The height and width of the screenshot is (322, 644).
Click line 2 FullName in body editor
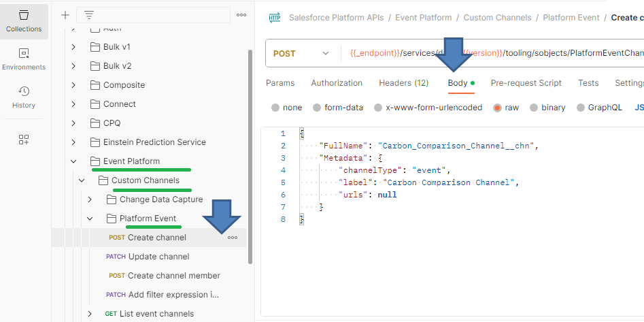428,146
